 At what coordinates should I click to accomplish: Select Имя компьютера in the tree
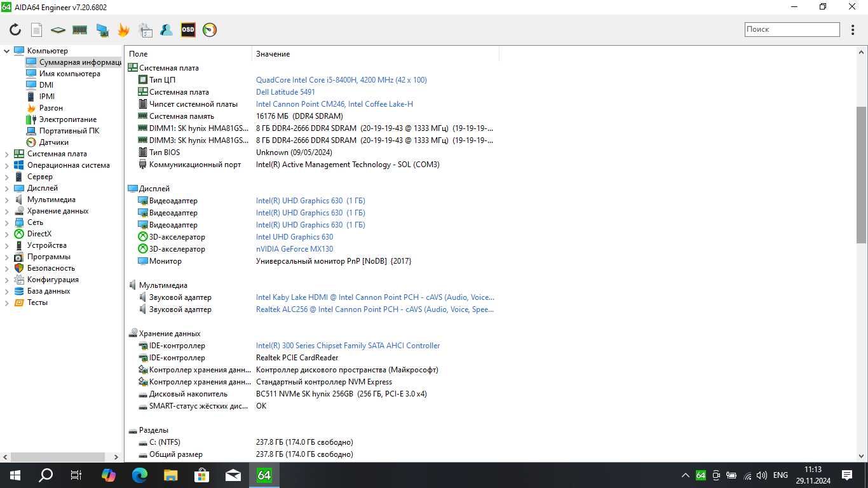click(x=63, y=74)
